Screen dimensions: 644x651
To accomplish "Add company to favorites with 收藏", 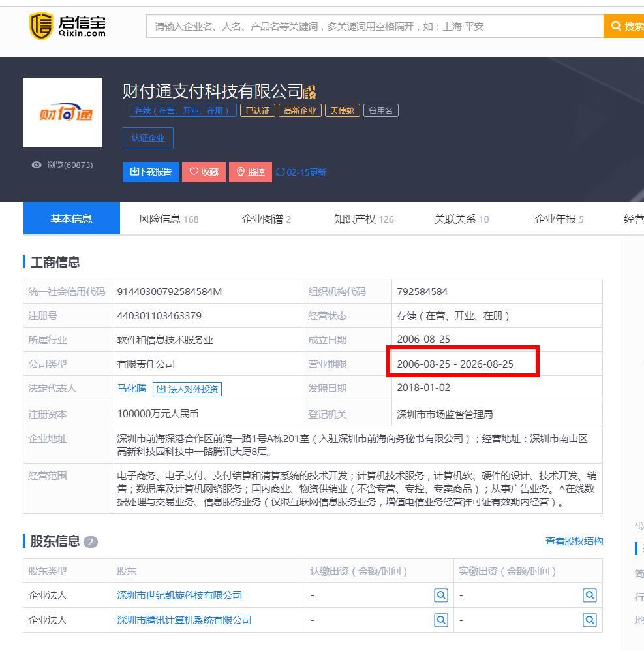I will pos(204,172).
